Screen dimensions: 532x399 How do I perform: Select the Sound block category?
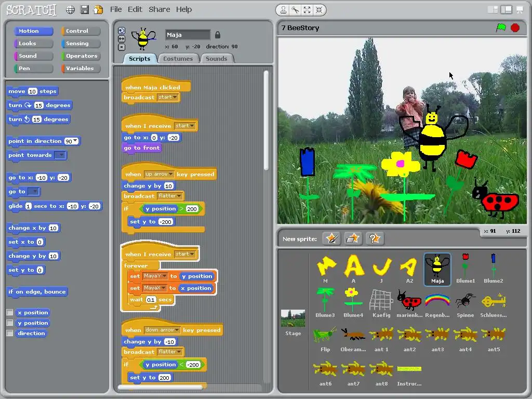(x=33, y=56)
